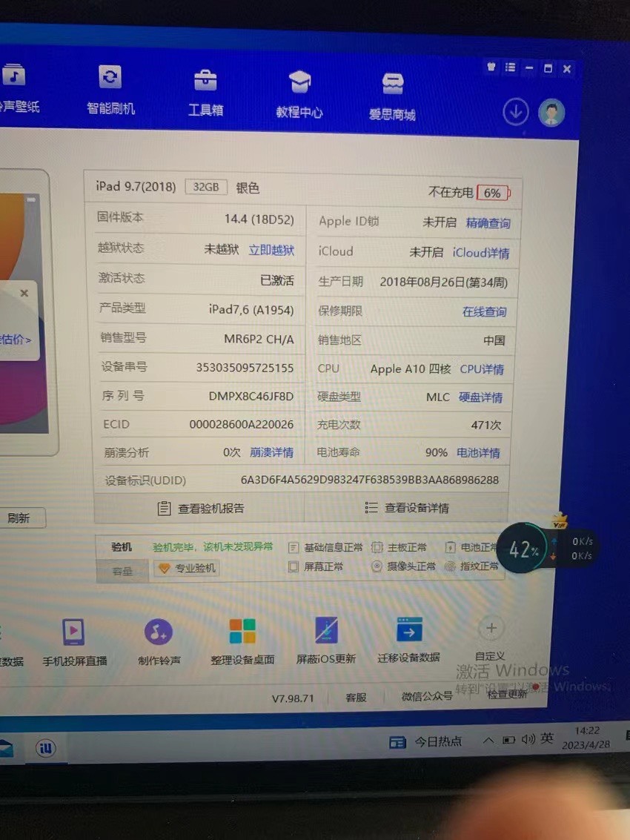Screen dimensions: 630x840
Task: Close the valuation popup with the X
Action: click(x=24, y=293)
